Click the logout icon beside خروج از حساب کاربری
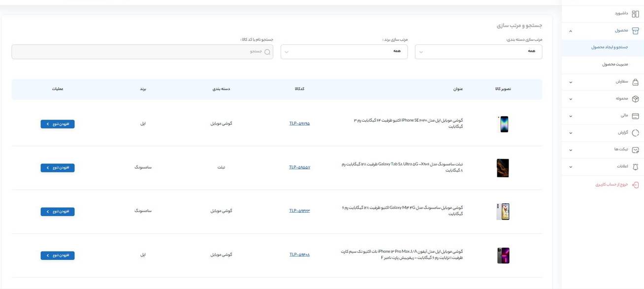Viewport: 644px width, 289px height. click(635, 185)
